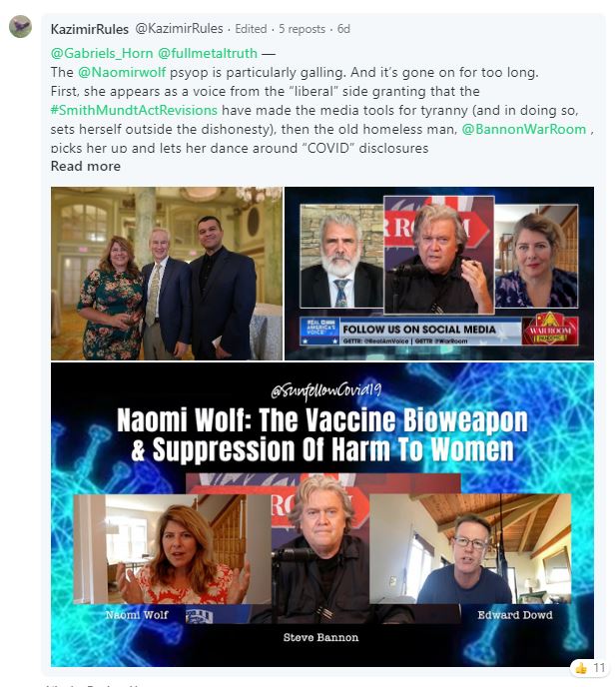Open the #SmithMundtActRevisions hashtag

134,110
